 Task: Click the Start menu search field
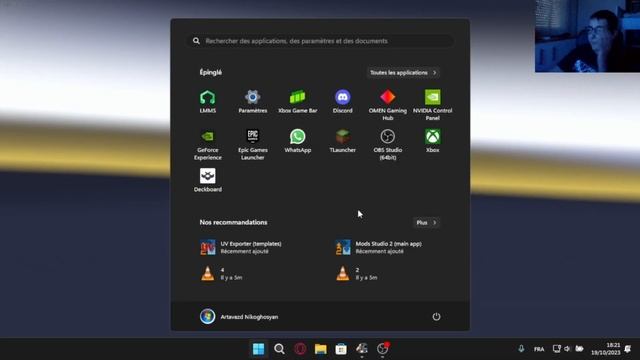pos(320,41)
